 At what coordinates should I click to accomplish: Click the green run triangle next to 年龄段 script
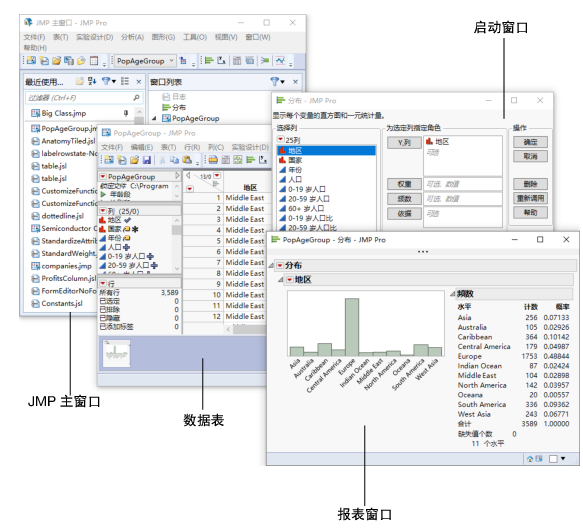103,194
